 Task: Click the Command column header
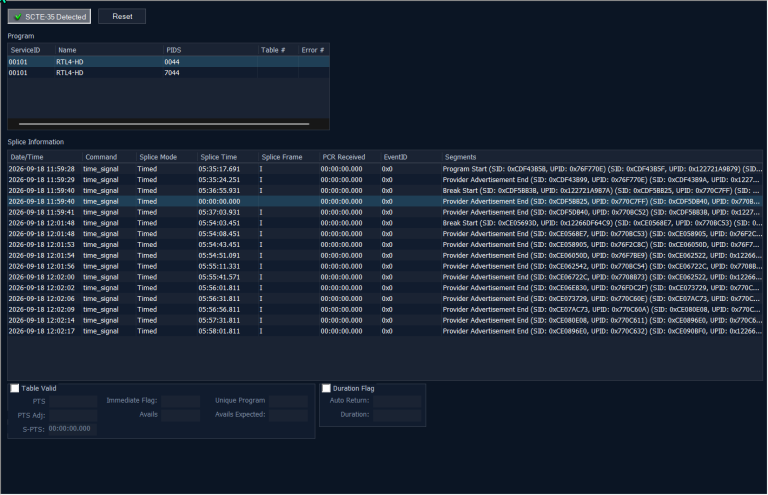coord(109,157)
